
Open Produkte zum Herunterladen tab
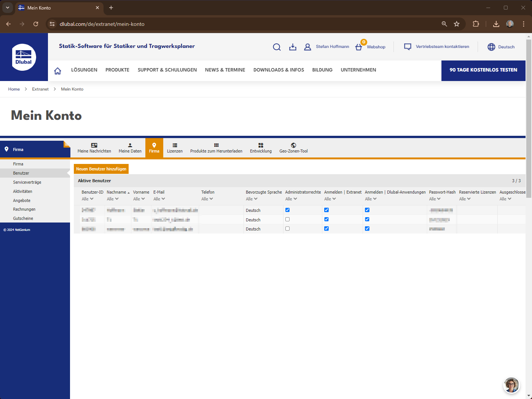pos(216,148)
